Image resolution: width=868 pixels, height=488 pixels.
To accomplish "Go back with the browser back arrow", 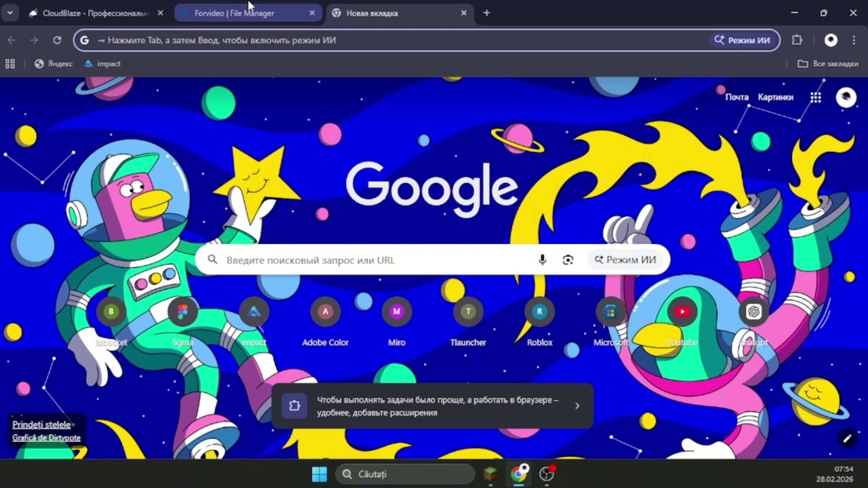I will coord(12,40).
